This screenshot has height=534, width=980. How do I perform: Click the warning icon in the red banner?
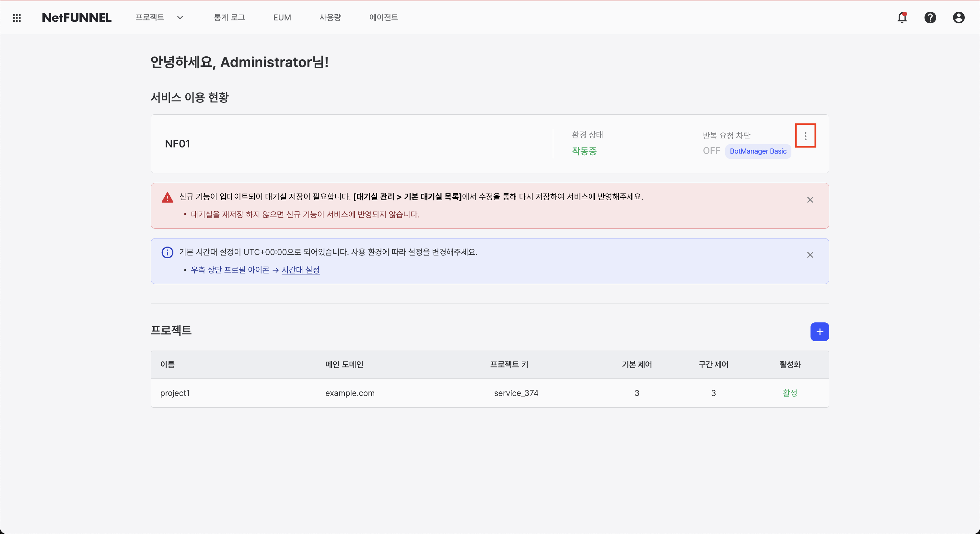pos(168,197)
